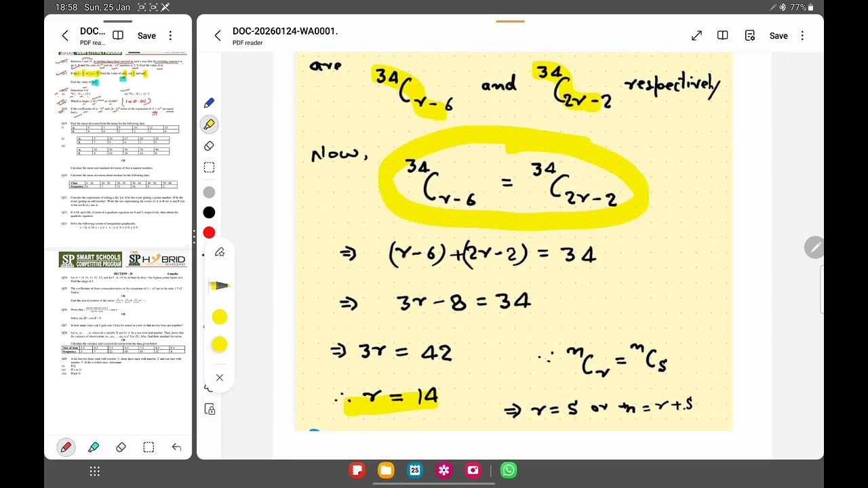868x488 pixels.
Task: Select red pen tool in left window
Action: pos(66,447)
